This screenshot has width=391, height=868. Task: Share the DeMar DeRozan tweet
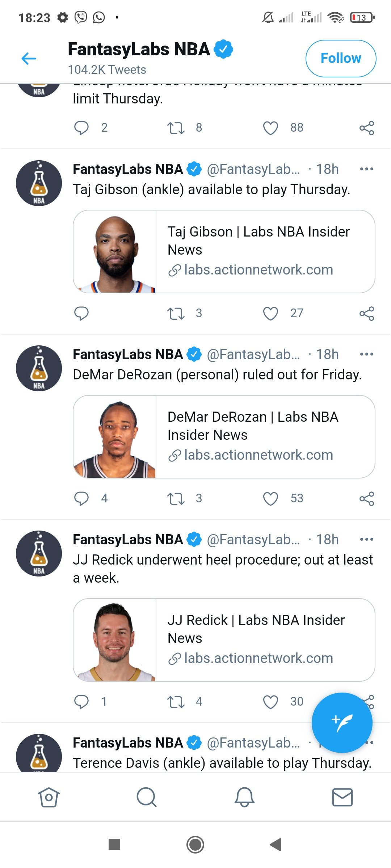pyautogui.click(x=366, y=498)
